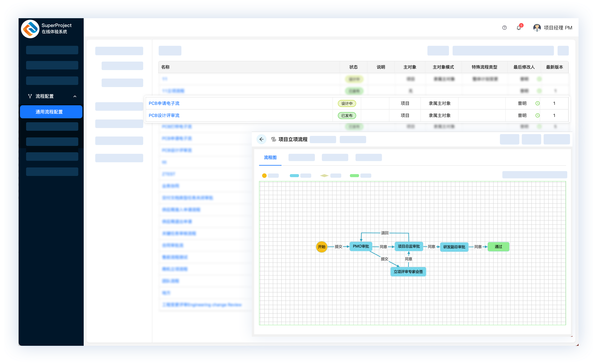597x364 pixels.
Task: Click the orange start node legend swatch
Action: (x=264, y=176)
